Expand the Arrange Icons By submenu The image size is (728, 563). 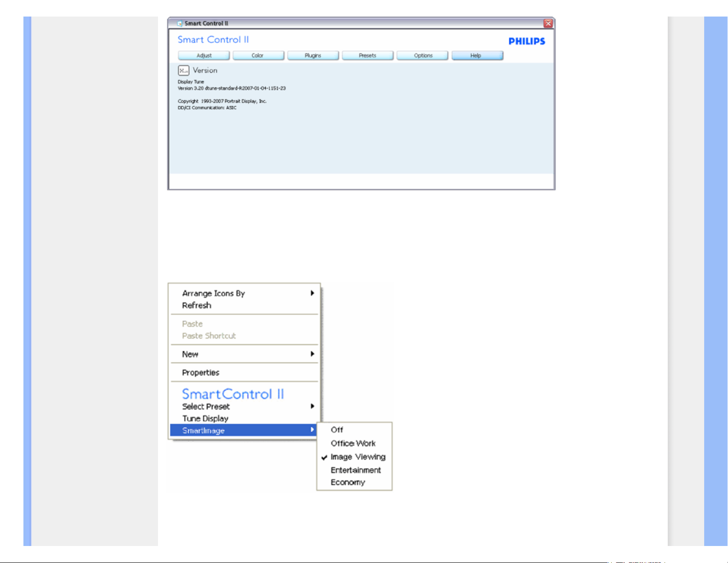click(243, 293)
